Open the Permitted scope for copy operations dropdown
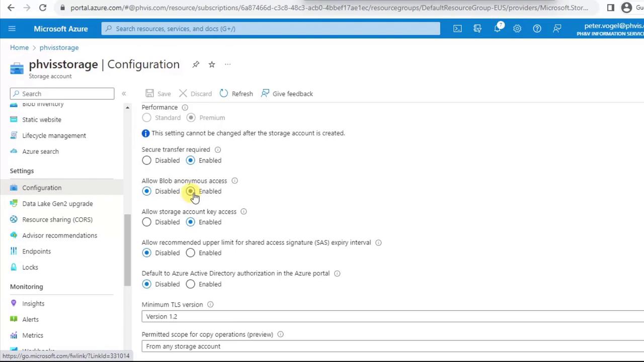This screenshot has height=362, width=644. click(392, 346)
